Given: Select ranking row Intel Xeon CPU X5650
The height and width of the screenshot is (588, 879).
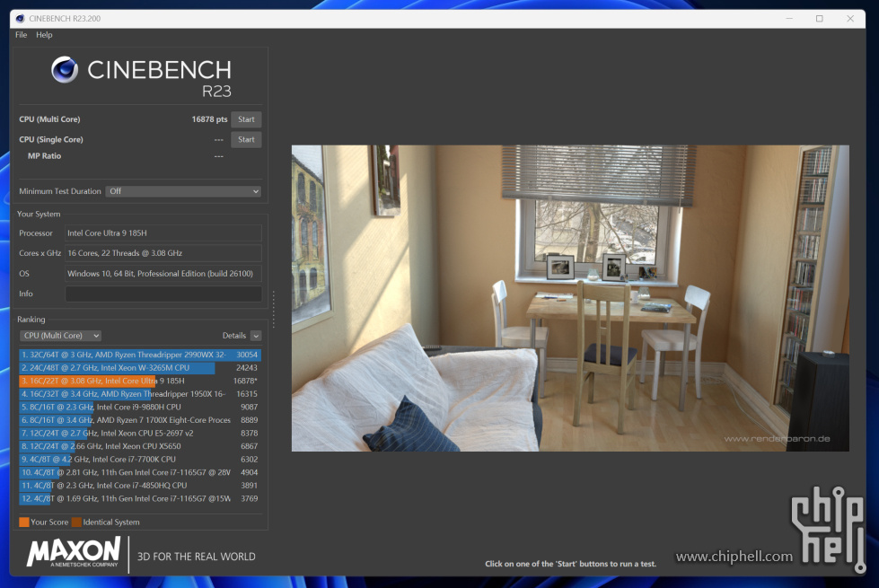Looking at the screenshot, I should (x=139, y=446).
